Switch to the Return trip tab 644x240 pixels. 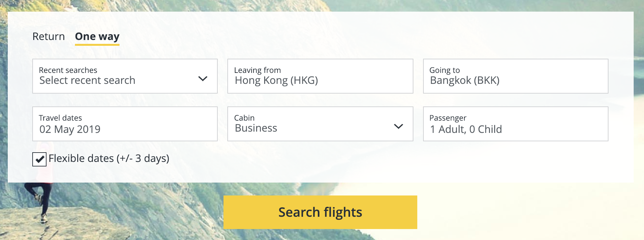coord(48,36)
